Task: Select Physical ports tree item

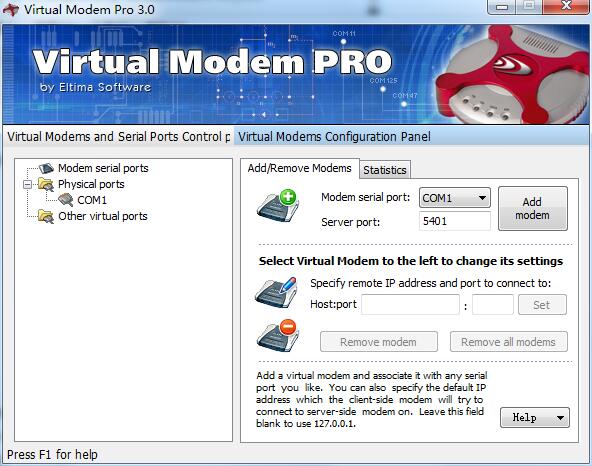Action: [x=91, y=184]
